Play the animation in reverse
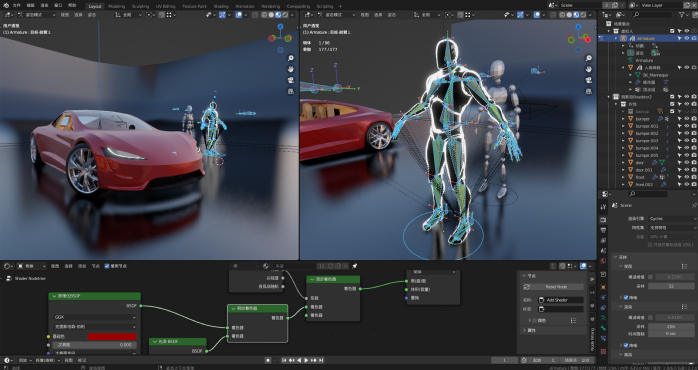The image size is (698, 370). point(299,360)
